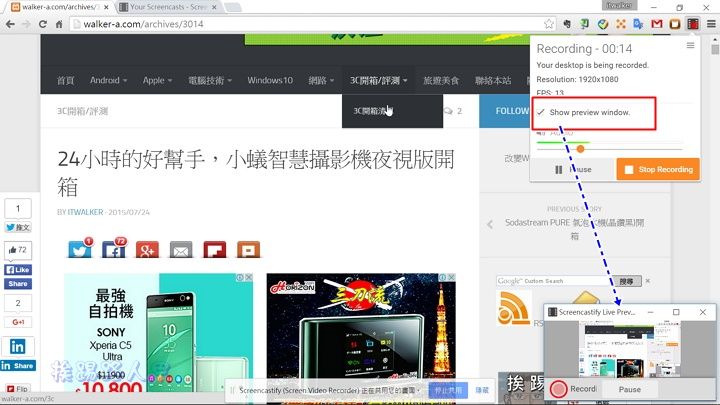Go back using browser back arrow

(10, 24)
